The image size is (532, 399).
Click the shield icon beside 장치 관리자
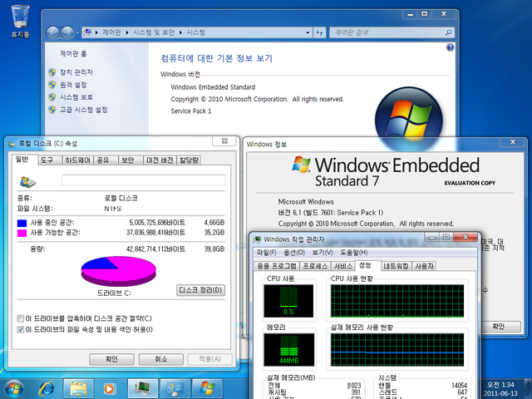coord(52,72)
